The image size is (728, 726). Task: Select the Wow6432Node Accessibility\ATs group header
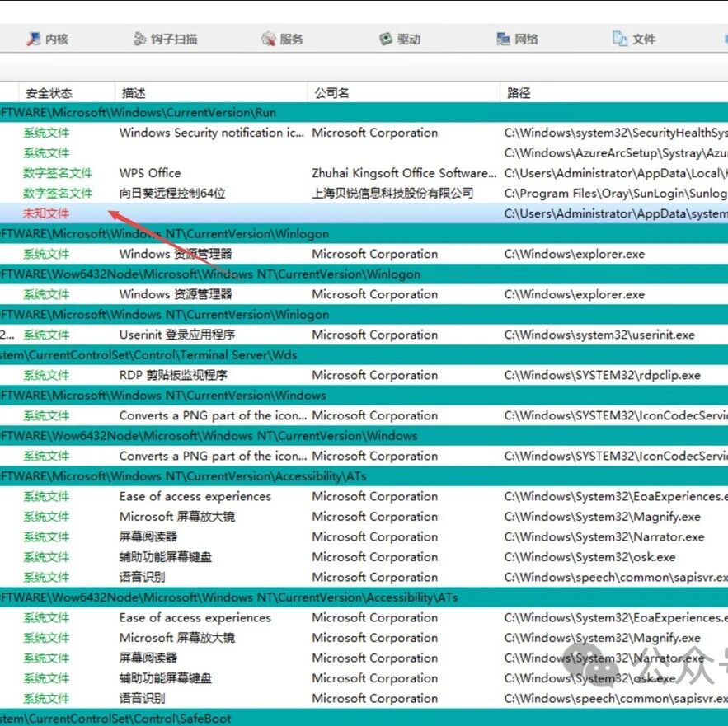pyautogui.click(x=364, y=597)
